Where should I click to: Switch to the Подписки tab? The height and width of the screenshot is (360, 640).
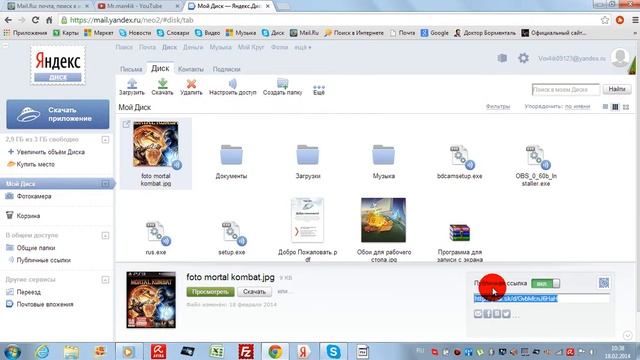tap(227, 69)
